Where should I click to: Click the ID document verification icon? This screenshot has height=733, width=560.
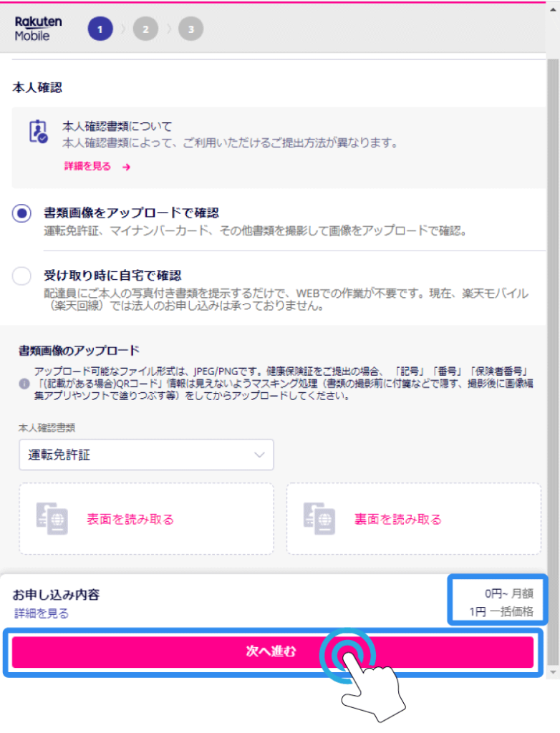click(38, 132)
